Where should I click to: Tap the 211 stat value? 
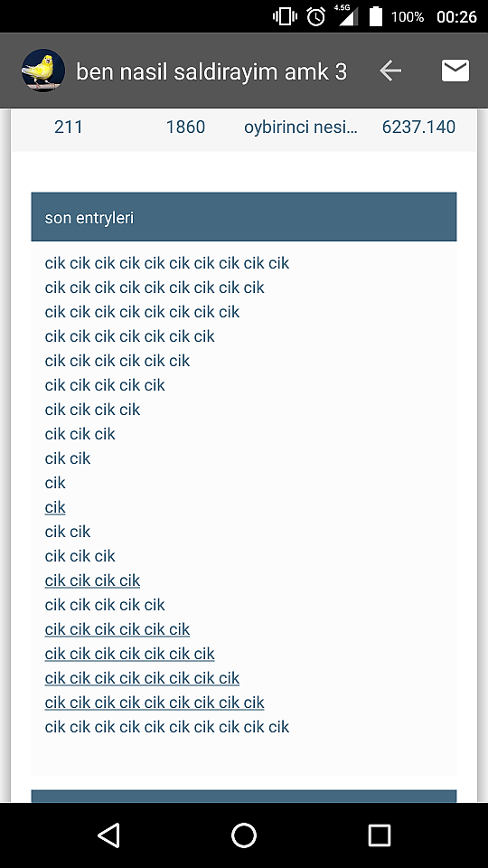tap(69, 127)
